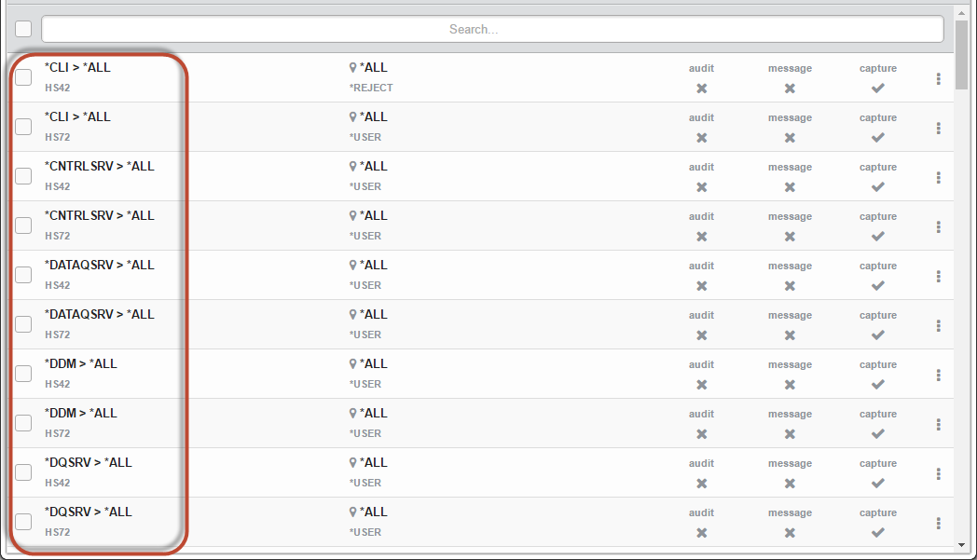Viewport: 977px width, 560px height.
Task: Open three-dot menu for *DATAQSRV HS72 rule
Action: 939,325
